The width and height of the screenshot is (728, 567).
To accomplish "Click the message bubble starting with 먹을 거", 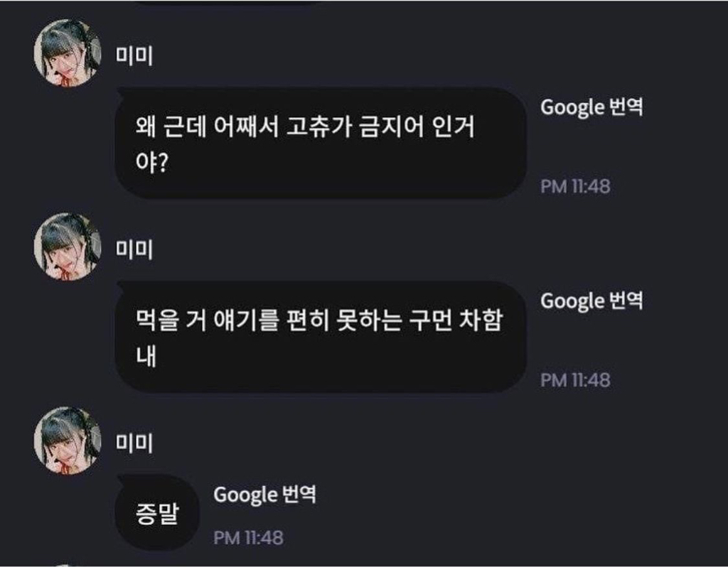I will pos(320,336).
